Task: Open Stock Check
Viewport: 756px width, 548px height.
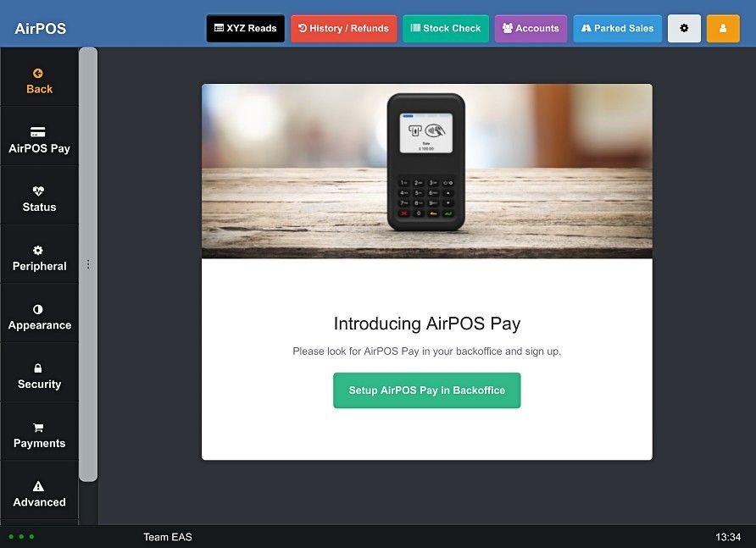Action: click(x=446, y=29)
